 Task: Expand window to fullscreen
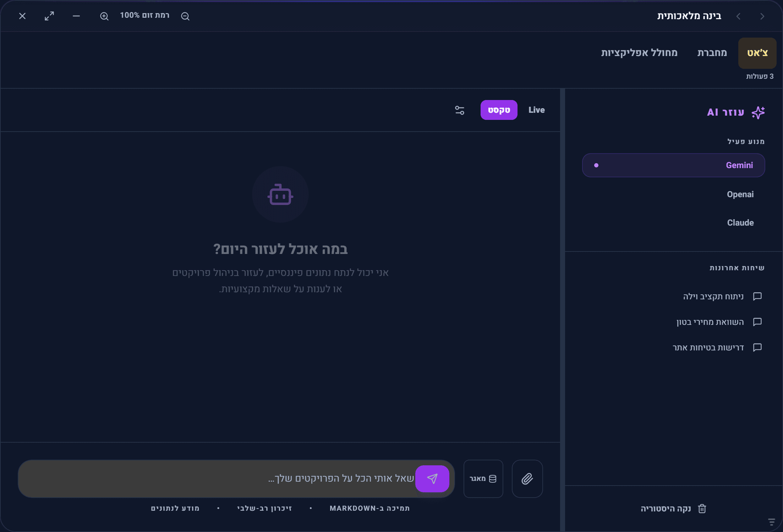[49, 16]
